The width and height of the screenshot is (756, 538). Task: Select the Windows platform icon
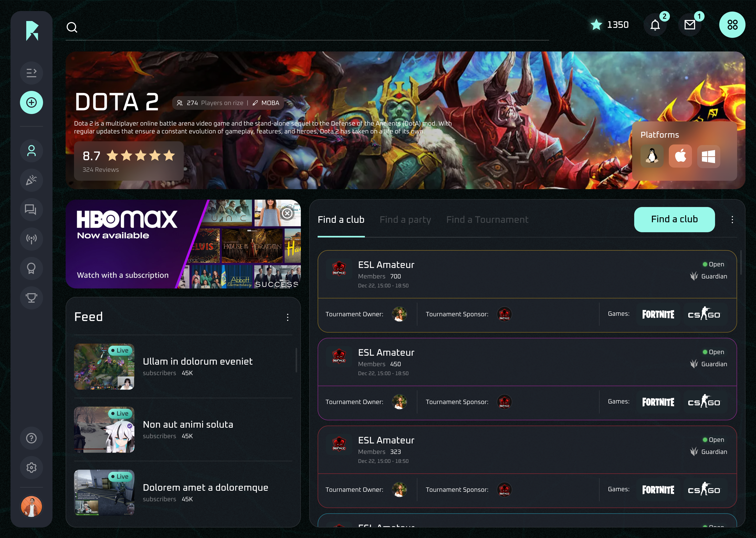[x=708, y=156]
